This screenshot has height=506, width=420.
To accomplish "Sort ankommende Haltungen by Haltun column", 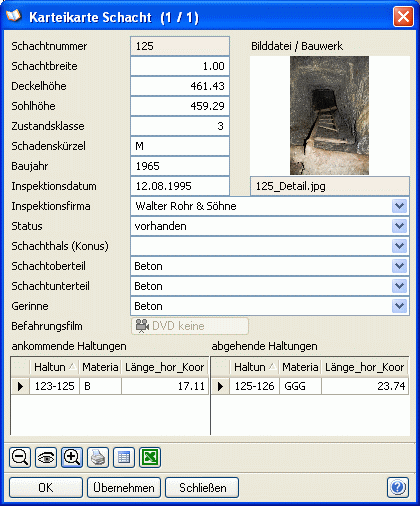I will point(55,367).
